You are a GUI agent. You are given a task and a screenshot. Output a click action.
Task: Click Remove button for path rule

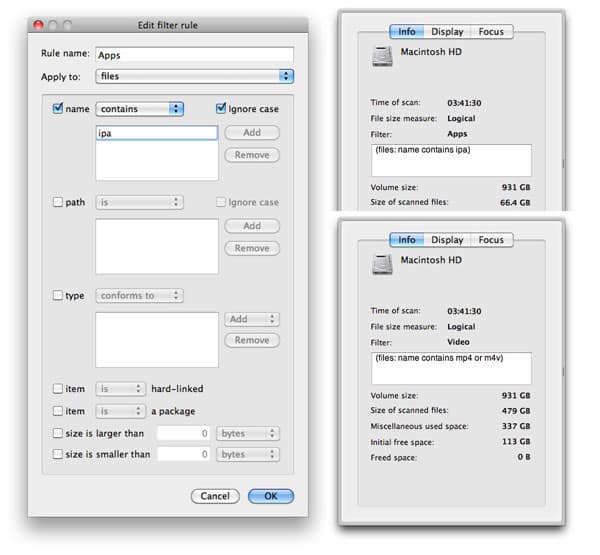click(252, 248)
